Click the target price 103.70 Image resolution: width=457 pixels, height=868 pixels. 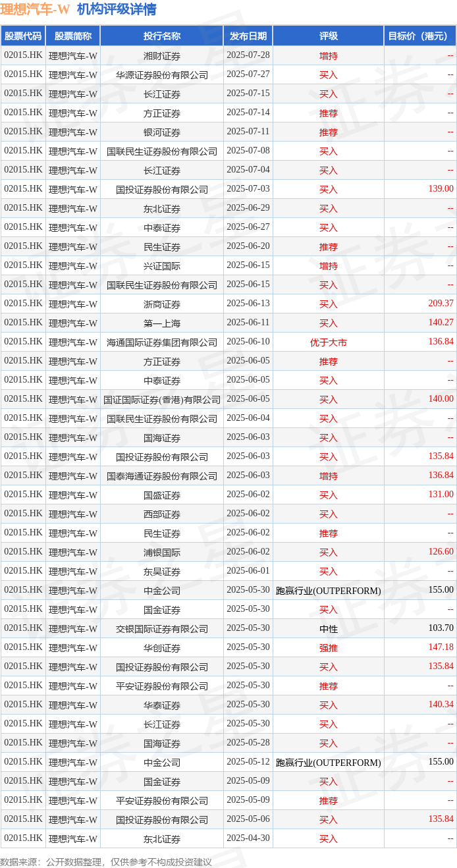441,628
